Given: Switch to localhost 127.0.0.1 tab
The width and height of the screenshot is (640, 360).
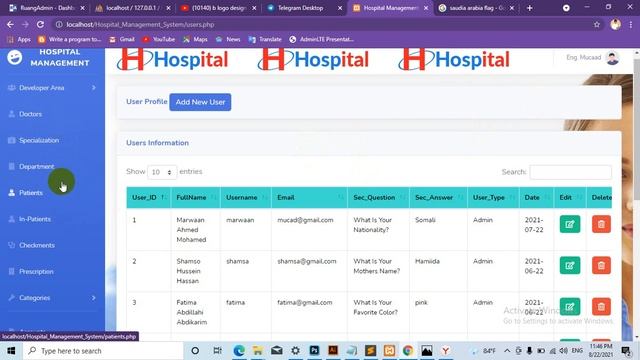Looking at the screenshot, I should click(133, 8).
